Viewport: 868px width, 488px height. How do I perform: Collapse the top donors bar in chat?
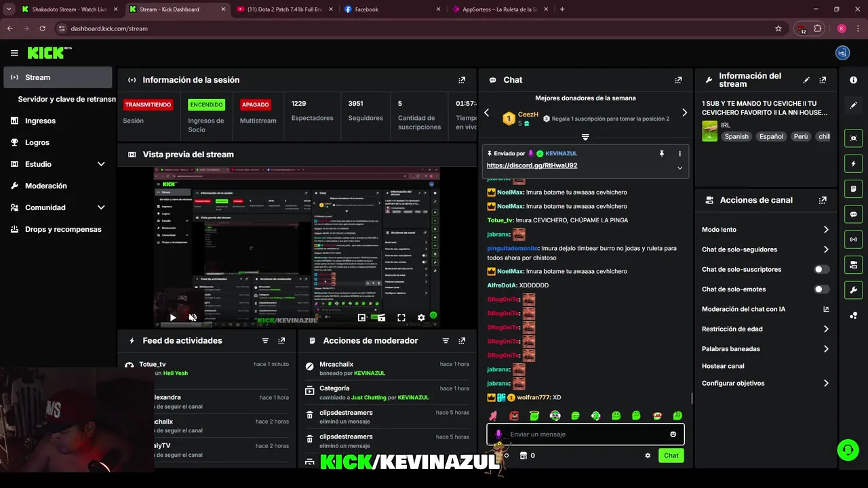point(585,137)
